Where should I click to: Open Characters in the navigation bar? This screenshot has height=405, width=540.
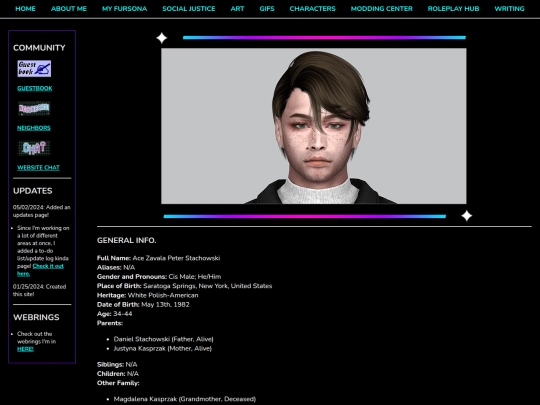click(312, 9)
